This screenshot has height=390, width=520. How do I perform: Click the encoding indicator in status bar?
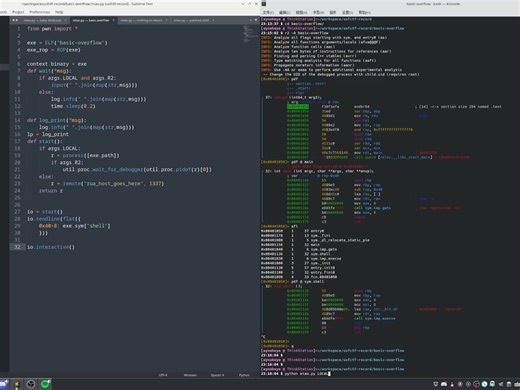[x=163, y=375]
